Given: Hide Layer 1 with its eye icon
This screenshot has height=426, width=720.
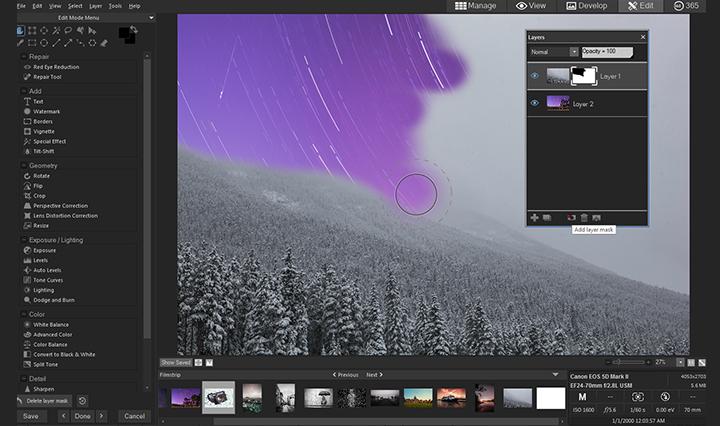Looking at the screenshot, I should (535, 75).
